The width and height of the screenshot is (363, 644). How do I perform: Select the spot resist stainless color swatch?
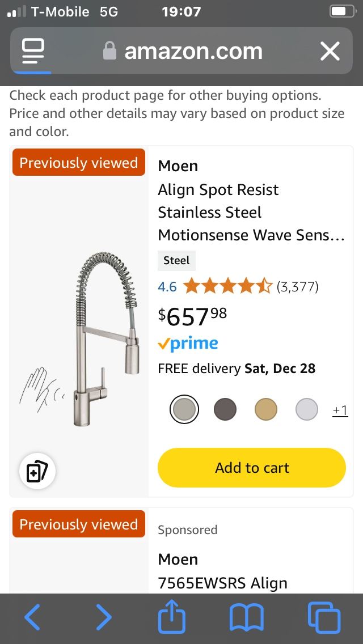(184, 409)
